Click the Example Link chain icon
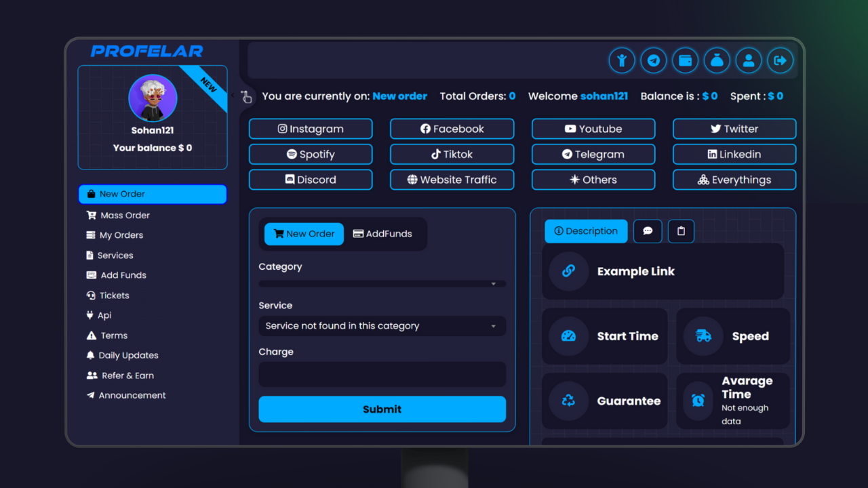 point(568,271)
